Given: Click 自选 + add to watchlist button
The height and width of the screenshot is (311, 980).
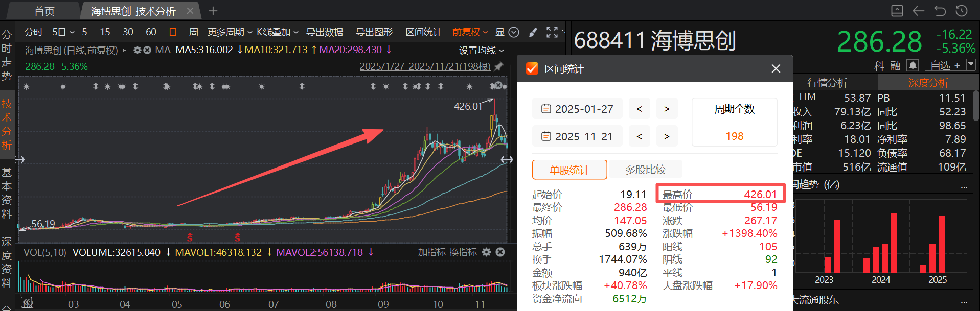Looking at the screenshot, I should coord(945,65).
